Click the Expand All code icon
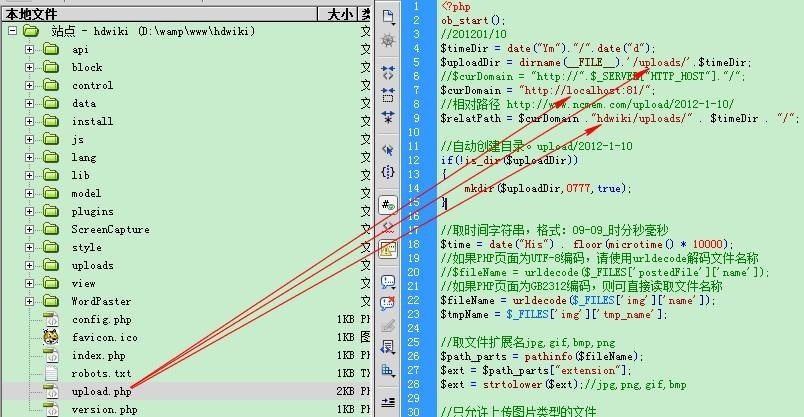Viewport: 804px width, 417px height. point(388,117)
